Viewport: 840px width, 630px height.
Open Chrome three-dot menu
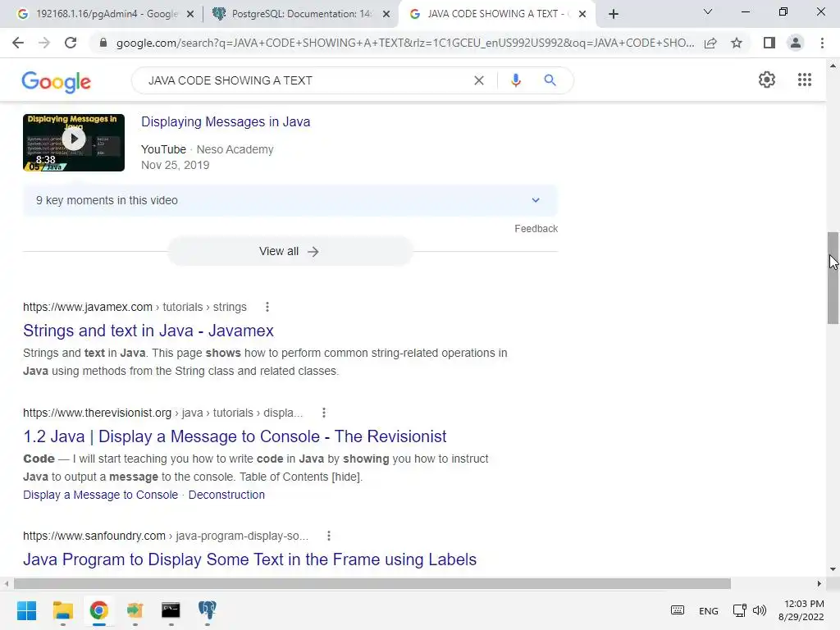click(x=822, y=43)
